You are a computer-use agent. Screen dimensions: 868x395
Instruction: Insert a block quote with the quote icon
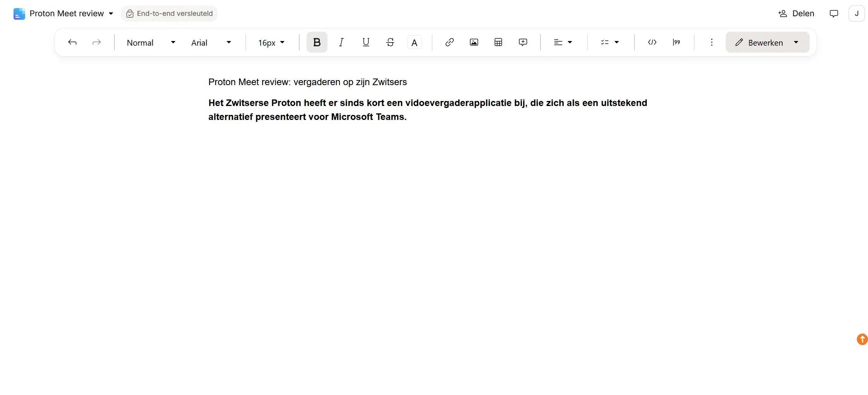pyautogui.click(x=677, y=42)
